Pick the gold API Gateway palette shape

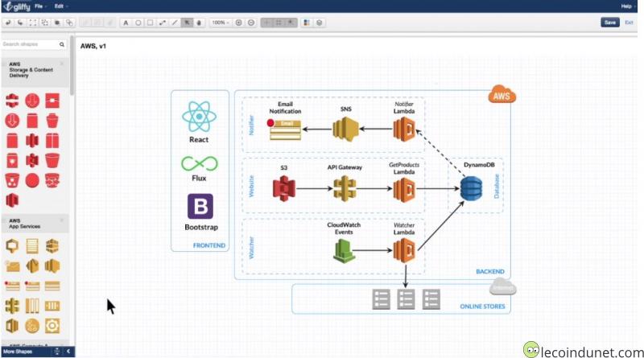click(12, 306)
